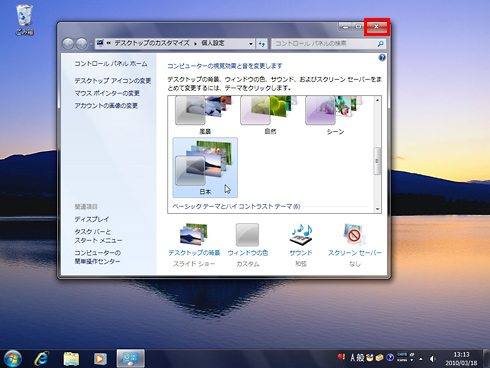The height and width of the screenshot is (368, 490).
Task: Open コントロール パネル ホーム link
Action: [x=111, y=64]
